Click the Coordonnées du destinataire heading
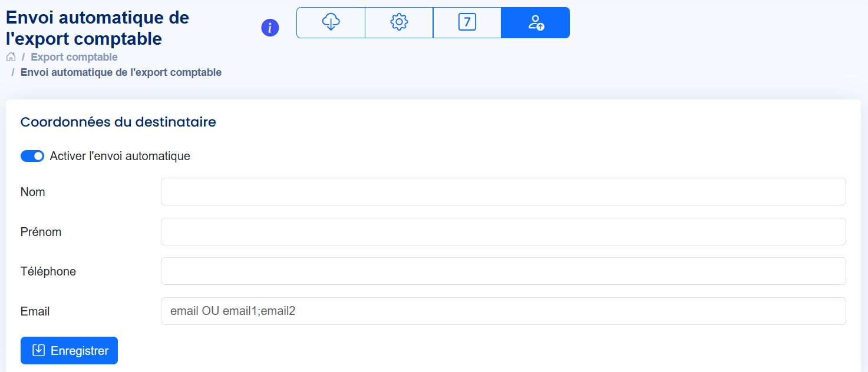This screenshot has width=868, height=372. tap(118, 122)
